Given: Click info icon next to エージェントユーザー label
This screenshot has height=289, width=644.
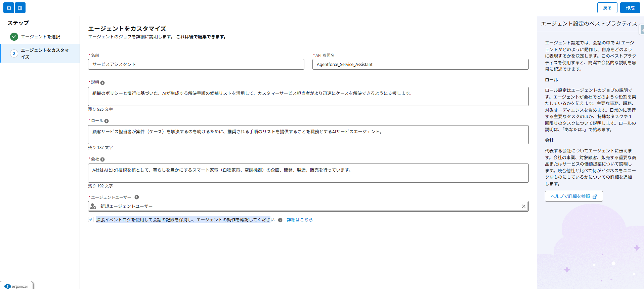Looking at the screenshot, I should tap(137, 197).
